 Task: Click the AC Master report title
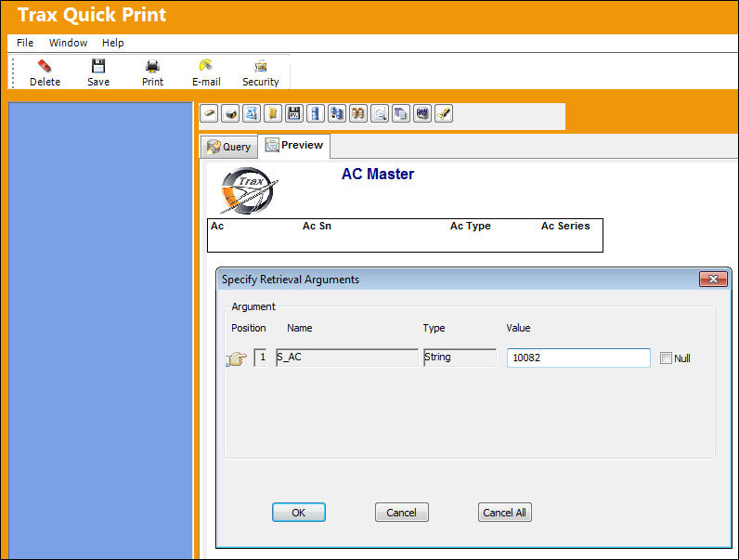pyautogui.click(x=378, y=174)
